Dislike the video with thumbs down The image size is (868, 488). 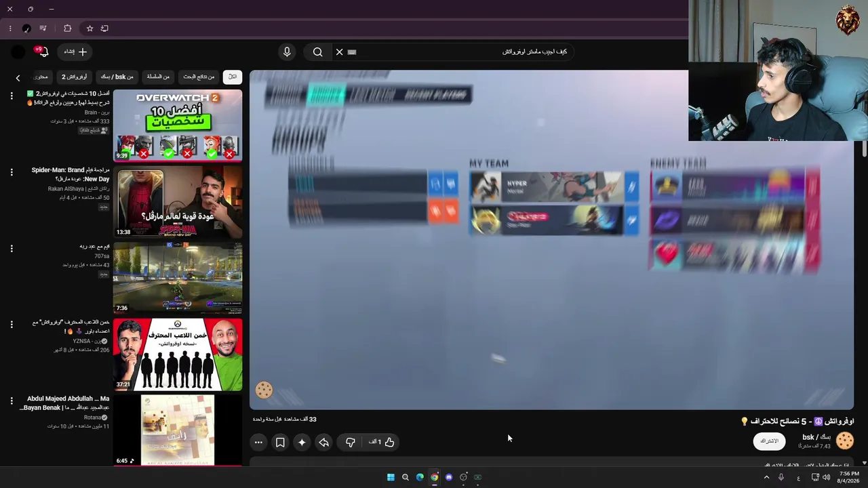[350, 442]
